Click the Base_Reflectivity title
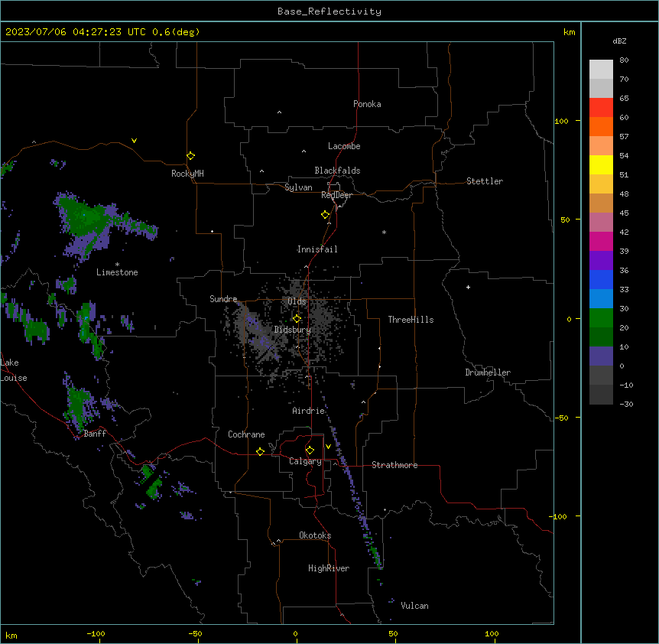 pyautogui.click(x=329, y=11)
